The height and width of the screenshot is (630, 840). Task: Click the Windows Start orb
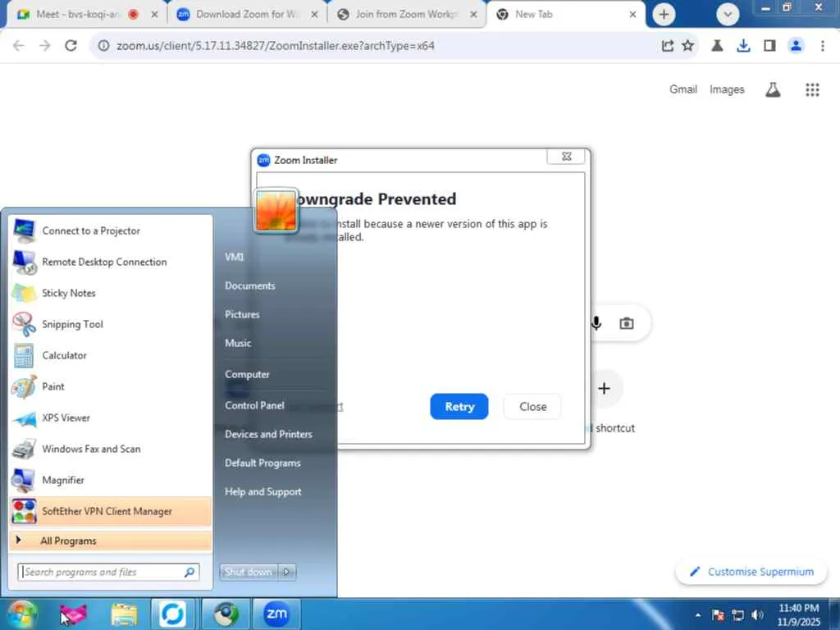tap(22, 614)
